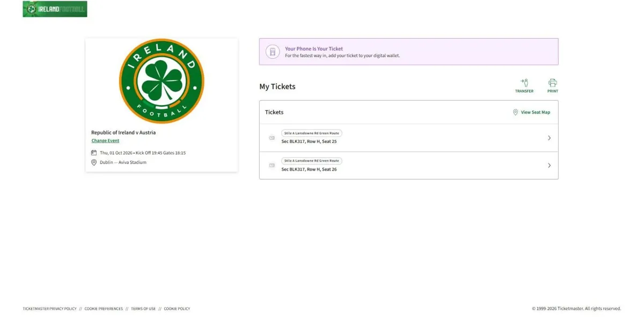This screenshot has width=644, height=317.
Task: Click the 'My Tickets' heading
Action: [x=277, y=86]
